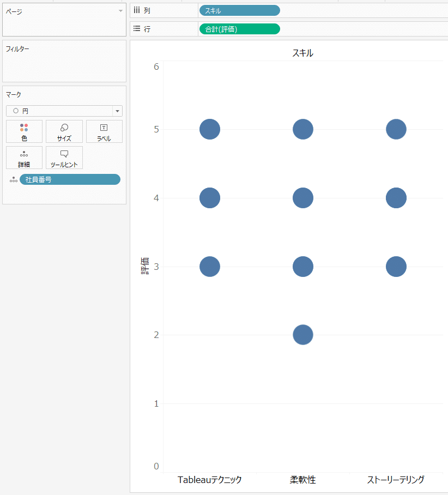Image resolution: width=448 pixels, height=495 pixels.
Task: Select Tableauテクニック circle at value 5
Action: pos(210,129)
